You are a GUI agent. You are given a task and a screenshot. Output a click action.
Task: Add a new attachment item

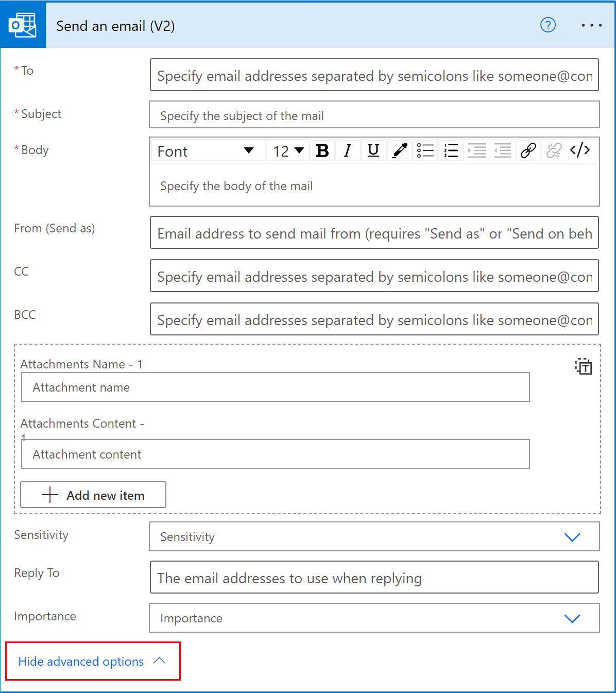pos(93,495)
